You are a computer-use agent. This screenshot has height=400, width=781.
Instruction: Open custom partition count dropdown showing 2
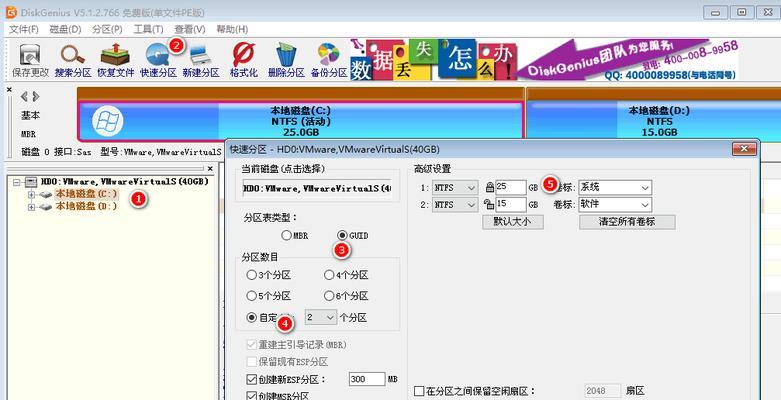pyautogui.click(x=321, y=317)
